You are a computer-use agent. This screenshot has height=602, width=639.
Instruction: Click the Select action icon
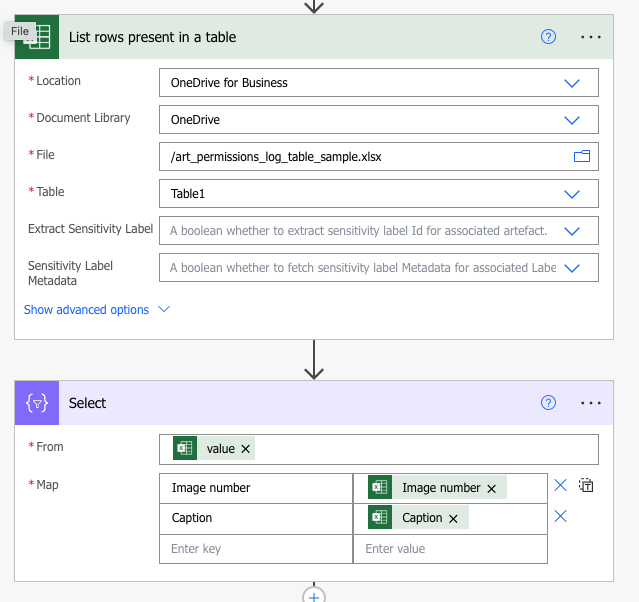(38, 403)
